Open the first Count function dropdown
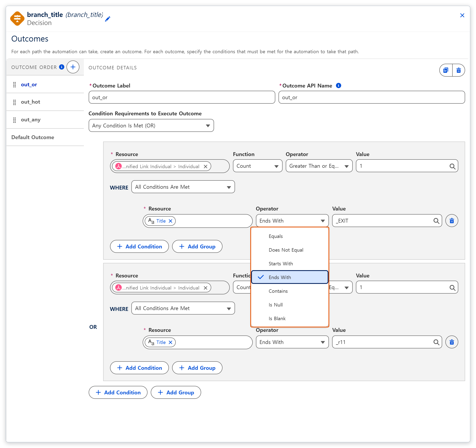The image size is (476, 448). 258,166
